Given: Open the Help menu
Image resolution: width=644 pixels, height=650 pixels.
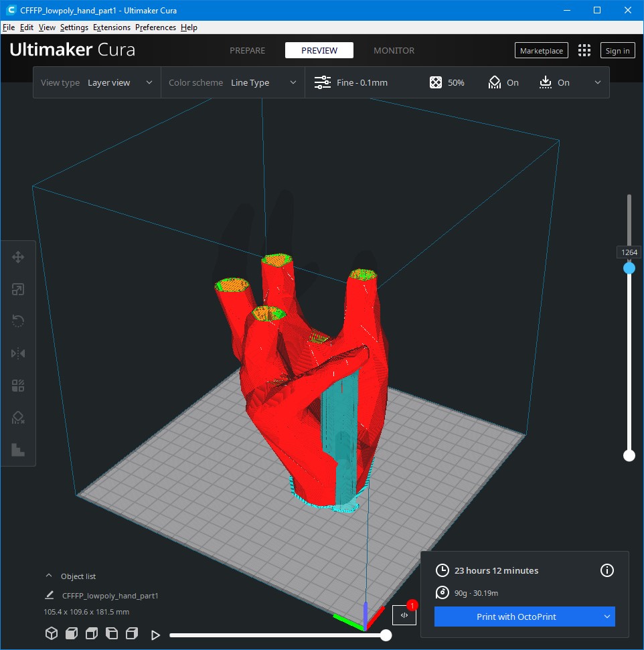Looking at the screenshot, I should [189, 27].
